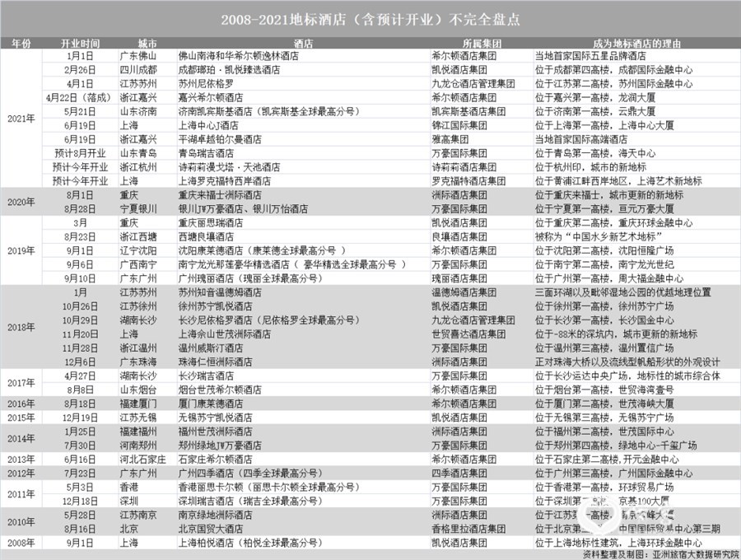The image size is (741, 560).
Task: Select the '2018年' year cell
Action: click(x=21, y=327)
